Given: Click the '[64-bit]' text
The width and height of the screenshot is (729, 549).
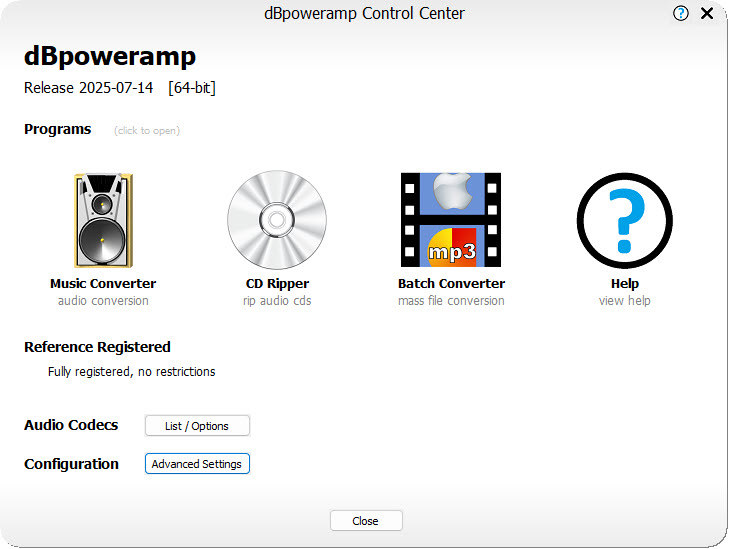Looking at the screenshot, I should click(x=192, y=88).
